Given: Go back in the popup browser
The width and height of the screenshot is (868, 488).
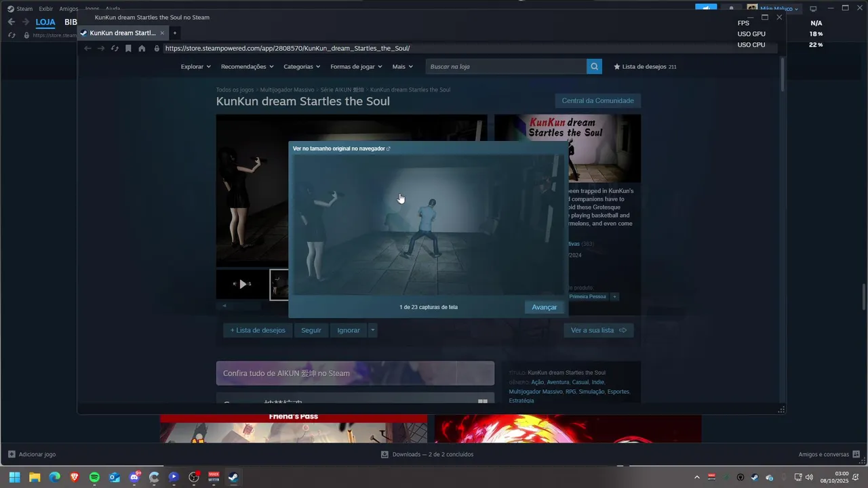Looking at the screenshot, I should click(87, 48).
